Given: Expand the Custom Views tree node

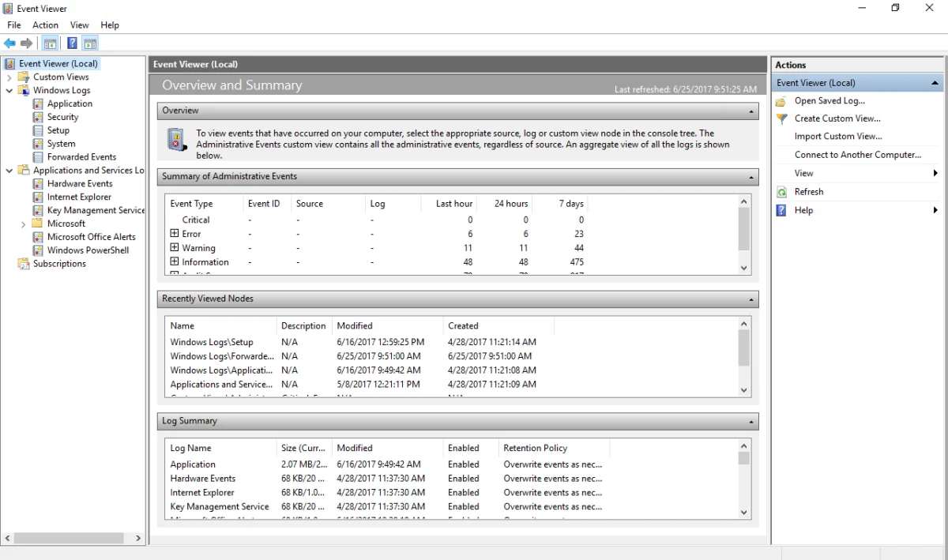Looking at the screenshot, I should pos(9,77).
